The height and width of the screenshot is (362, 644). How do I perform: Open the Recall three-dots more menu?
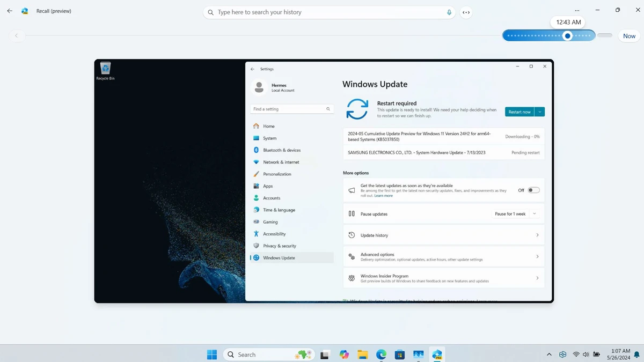pyautogui.click(x=577, y=10)
